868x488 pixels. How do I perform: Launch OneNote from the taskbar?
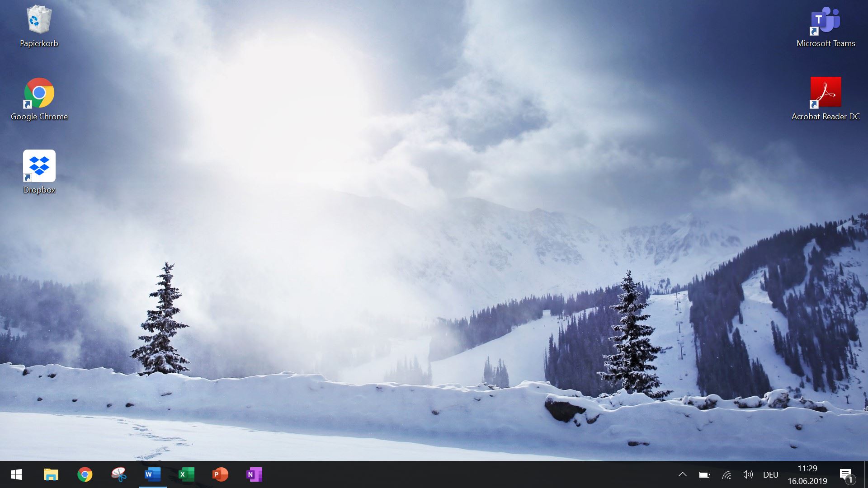pos(254,474)
